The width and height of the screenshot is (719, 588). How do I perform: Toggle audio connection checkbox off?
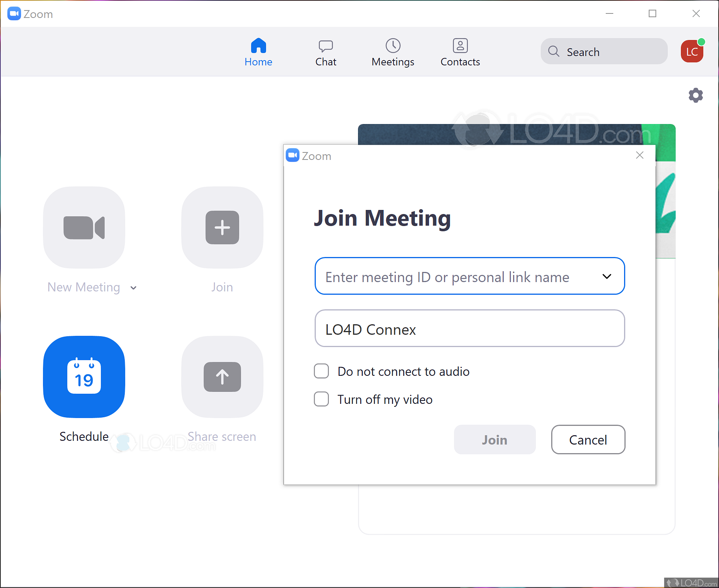321,371
